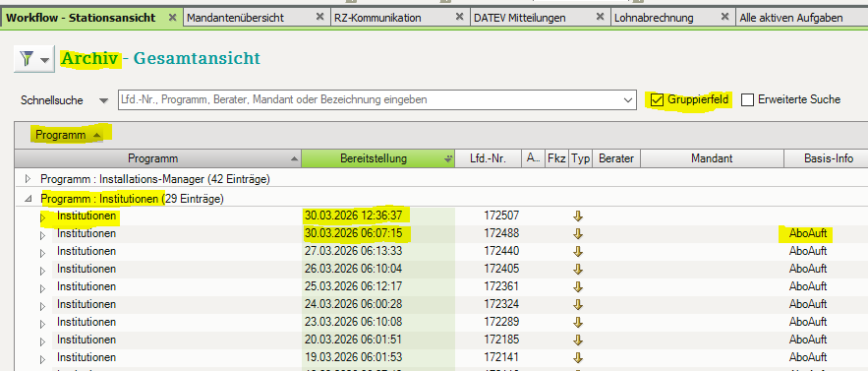Open the quick search combo box list arrow
This screenshot has height=371, width=868.
(628, 100)
